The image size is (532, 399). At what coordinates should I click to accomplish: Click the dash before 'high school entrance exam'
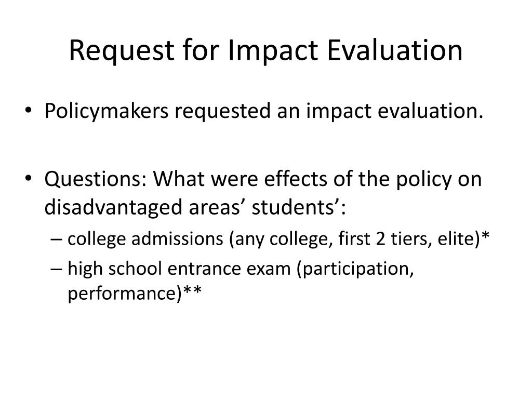click(x=56, y=269)
